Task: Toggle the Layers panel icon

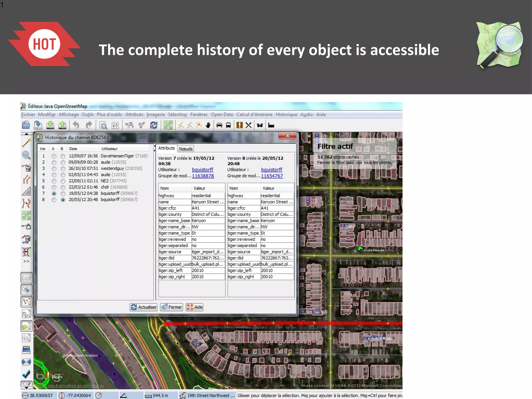Action: coord(26,278)
